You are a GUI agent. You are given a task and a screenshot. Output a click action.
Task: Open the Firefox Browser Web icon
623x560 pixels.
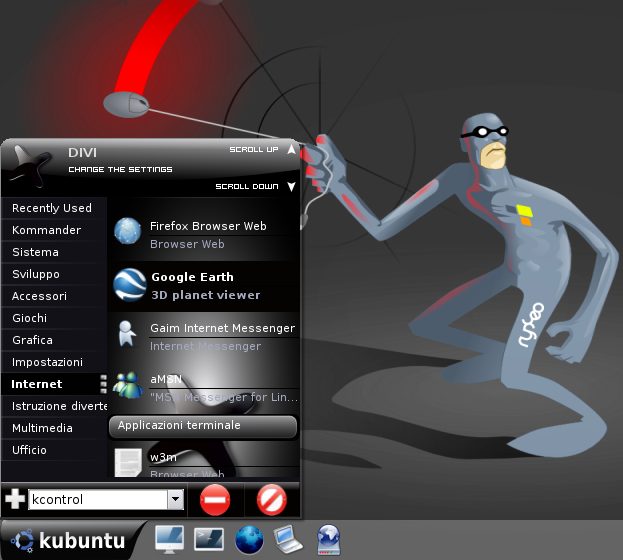click(x=128, y=231)
